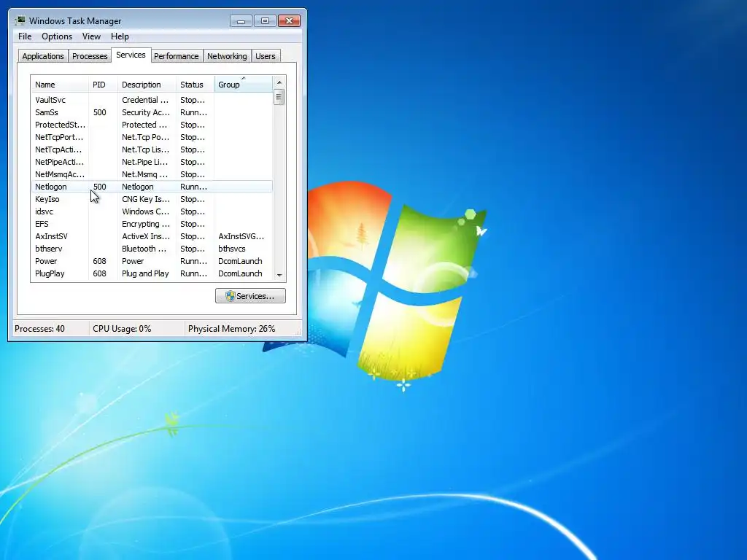Click the scroll down arrow in services list
Viewport: 747px width, 560px height.
(x=279, y=275)
